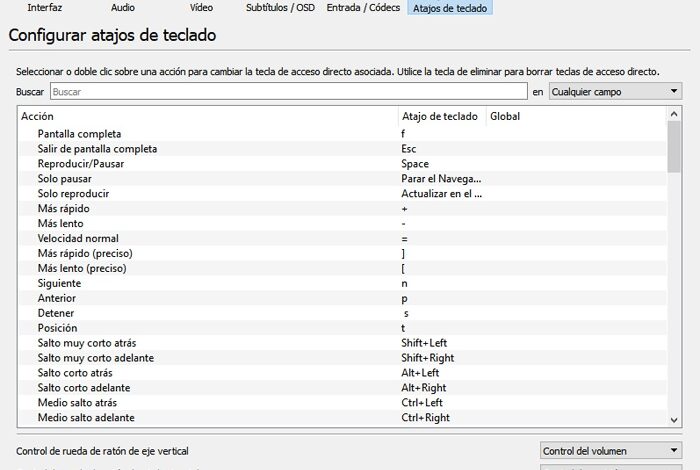
Task: Click the scroll up arrow of the list
Action: pyautogui.click(x=674, y=117)
